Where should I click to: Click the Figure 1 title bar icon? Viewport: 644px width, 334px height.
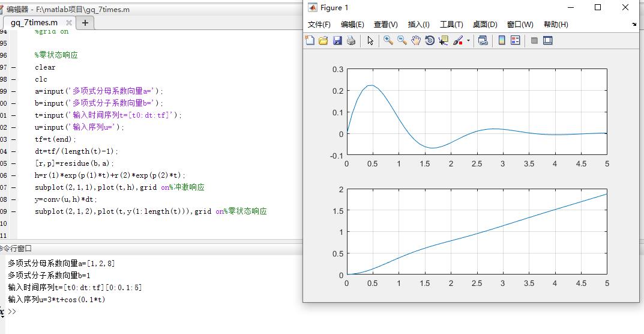313,7
